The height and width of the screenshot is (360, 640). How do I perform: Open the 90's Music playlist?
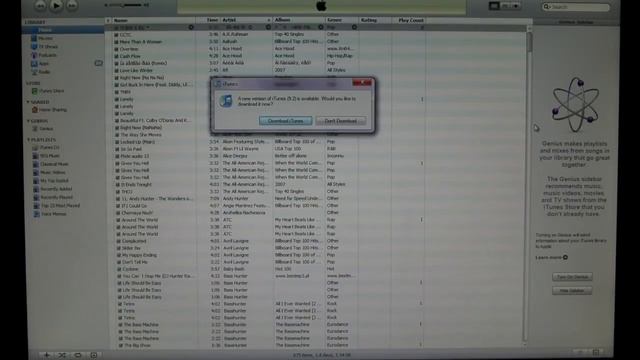pyautogui.click(x=49, y=156)
